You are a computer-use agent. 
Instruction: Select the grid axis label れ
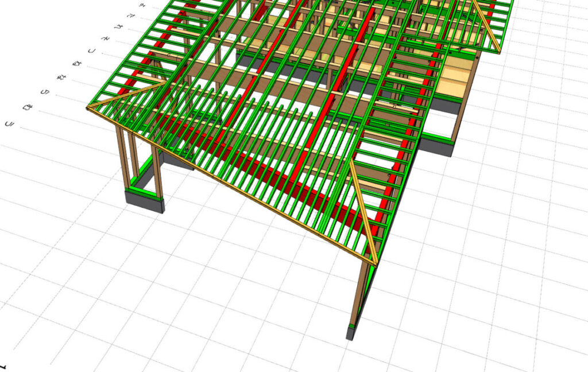[118, 27]
